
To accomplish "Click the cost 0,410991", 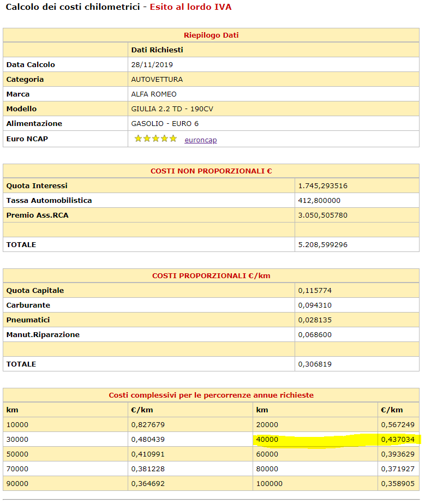I will [x=148, y=454].
